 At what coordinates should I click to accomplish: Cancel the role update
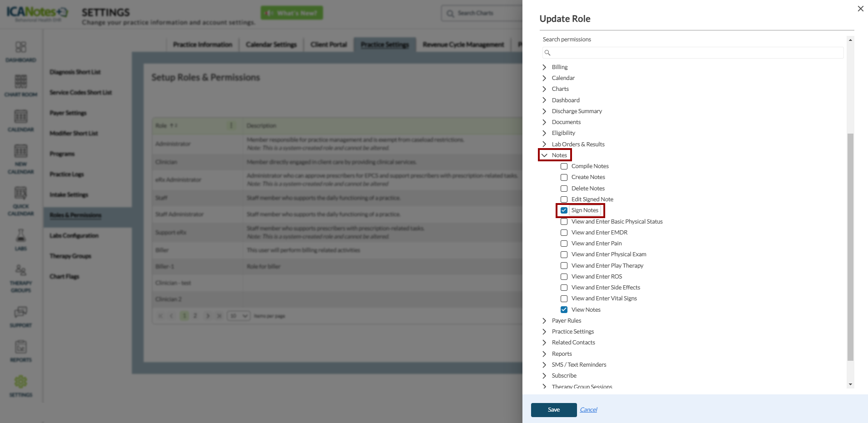click(588, 410)
